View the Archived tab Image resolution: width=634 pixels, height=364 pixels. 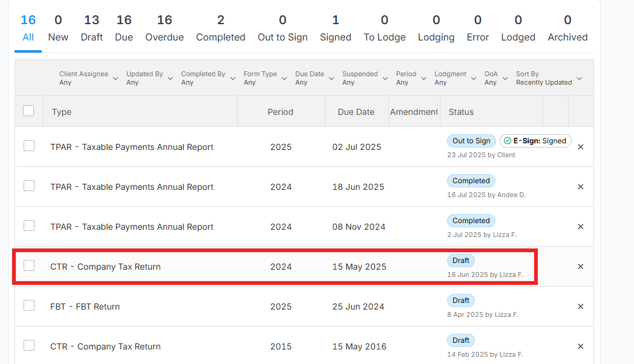567,28
